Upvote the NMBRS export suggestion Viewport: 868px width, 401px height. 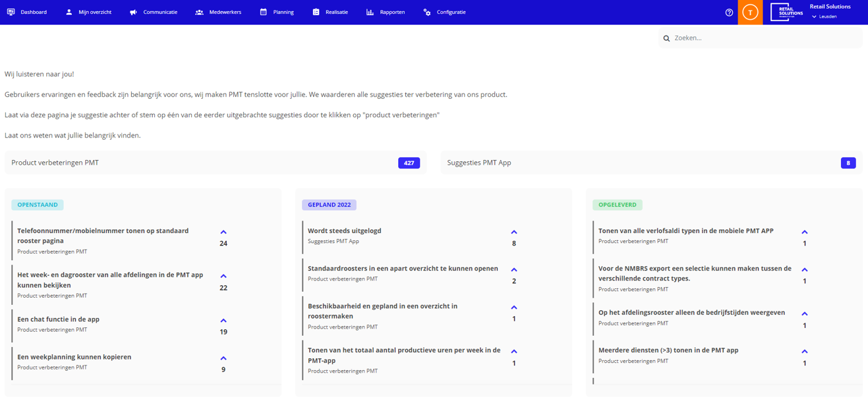[x=805, y=270]
